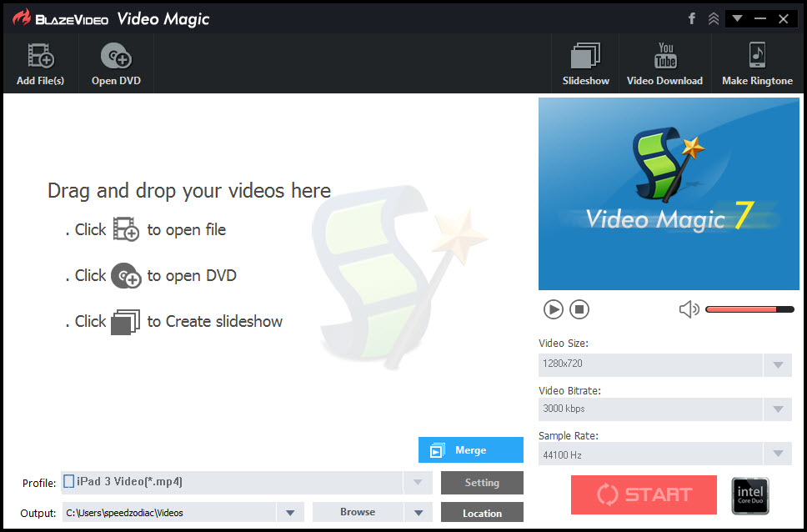Launch the Video Download feature

click(x=664, y=55)
